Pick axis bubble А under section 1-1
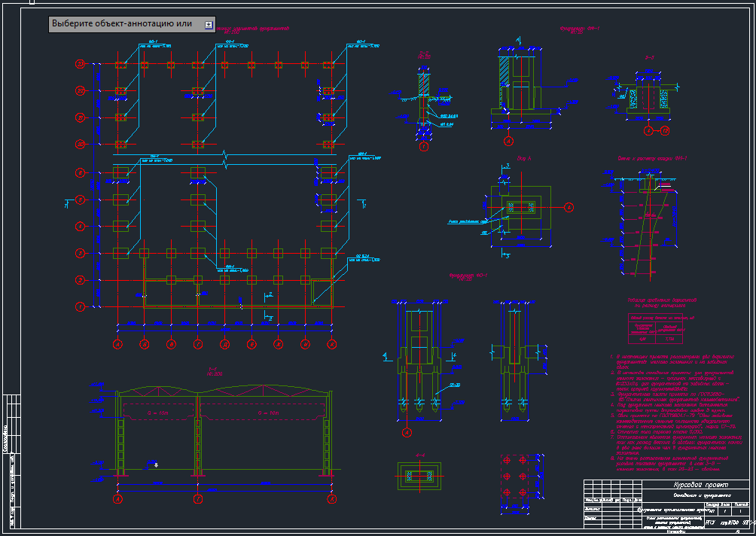Screen dimensions: 756x536 coord(117,499)
